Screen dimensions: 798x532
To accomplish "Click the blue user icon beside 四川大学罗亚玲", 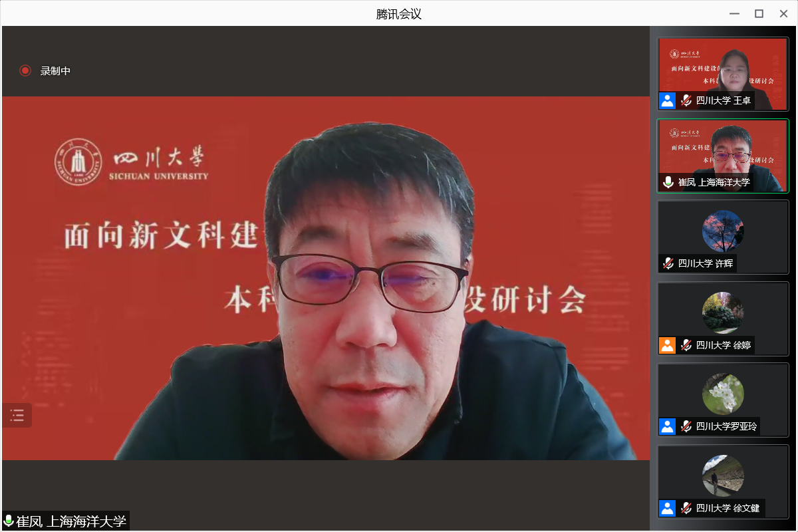I will click(667, 426).
